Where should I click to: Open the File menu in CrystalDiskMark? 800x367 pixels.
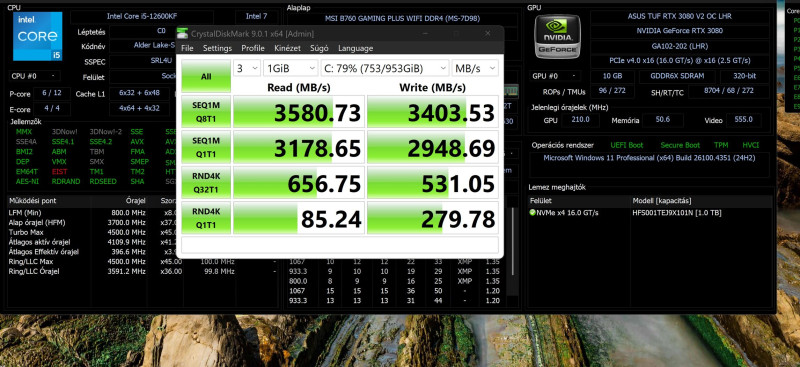tap(187, 48)
